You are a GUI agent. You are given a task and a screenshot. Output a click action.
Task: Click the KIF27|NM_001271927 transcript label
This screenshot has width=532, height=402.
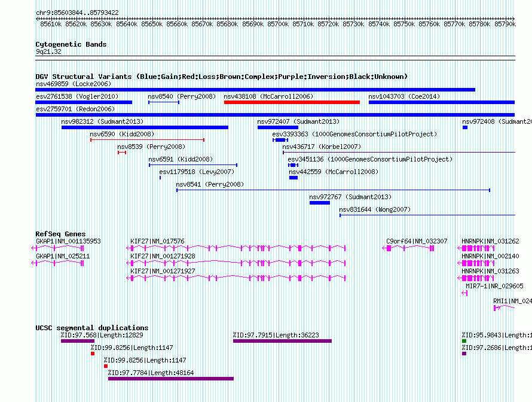(163, 271)
